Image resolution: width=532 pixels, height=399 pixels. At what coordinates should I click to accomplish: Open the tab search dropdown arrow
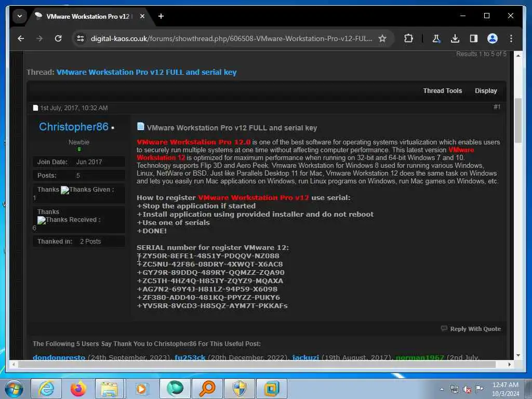(20, 16)
